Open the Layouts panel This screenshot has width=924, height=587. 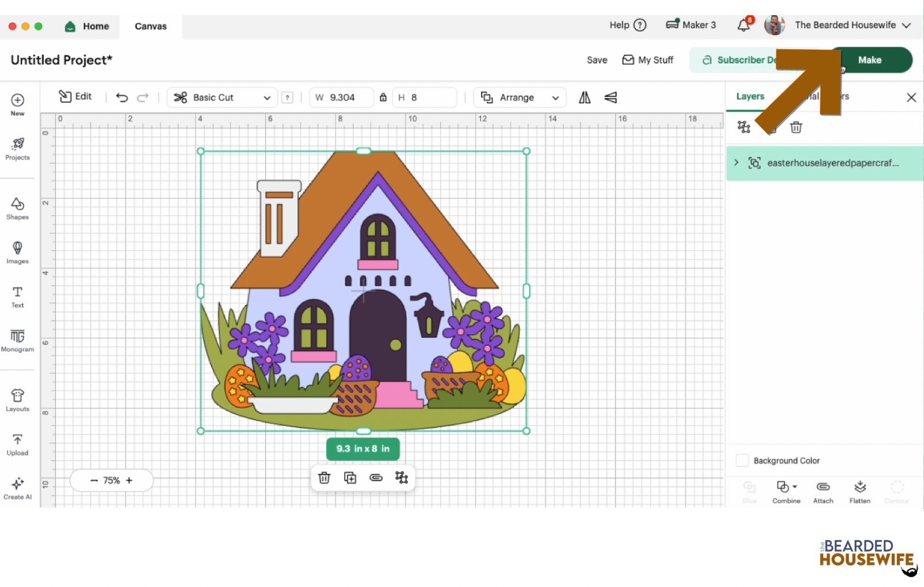point(17,400)
